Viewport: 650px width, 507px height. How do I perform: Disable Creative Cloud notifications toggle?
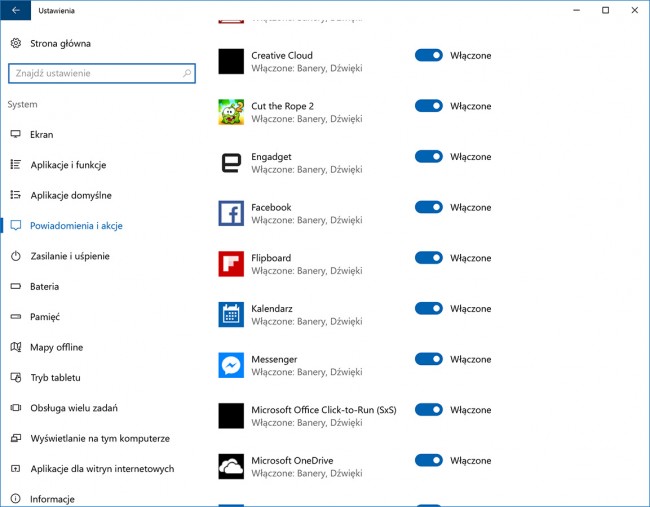click(429, 55)
